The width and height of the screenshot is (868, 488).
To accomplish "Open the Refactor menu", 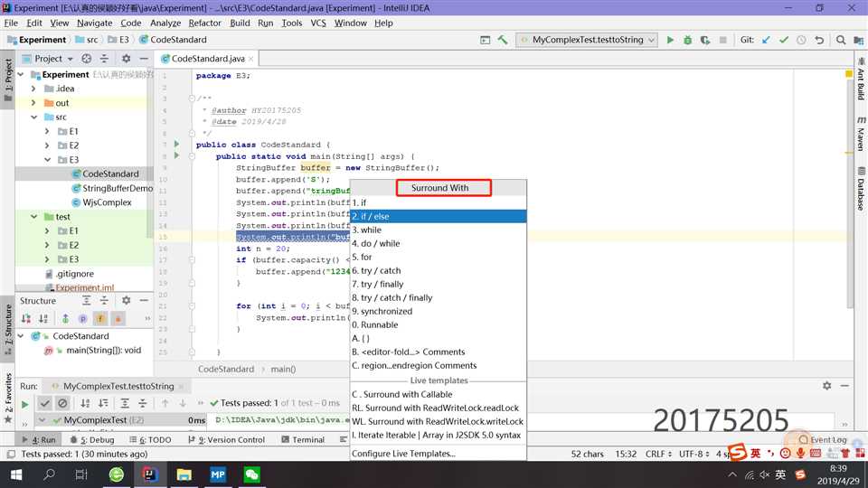I will pos(205,23).
